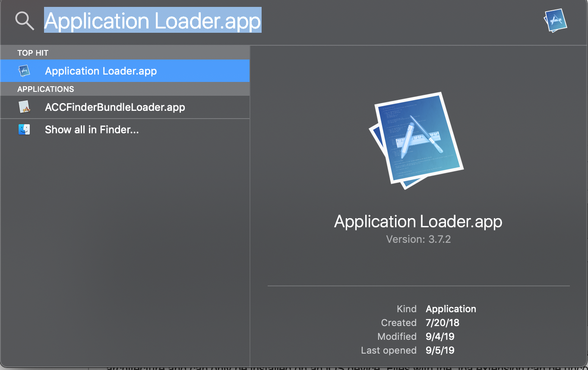Image resolution: width=588 pixels, height=370 pixels.
Task: Click the ACCFinderBundleLoader app icon
Action: (x=24, y=107)
